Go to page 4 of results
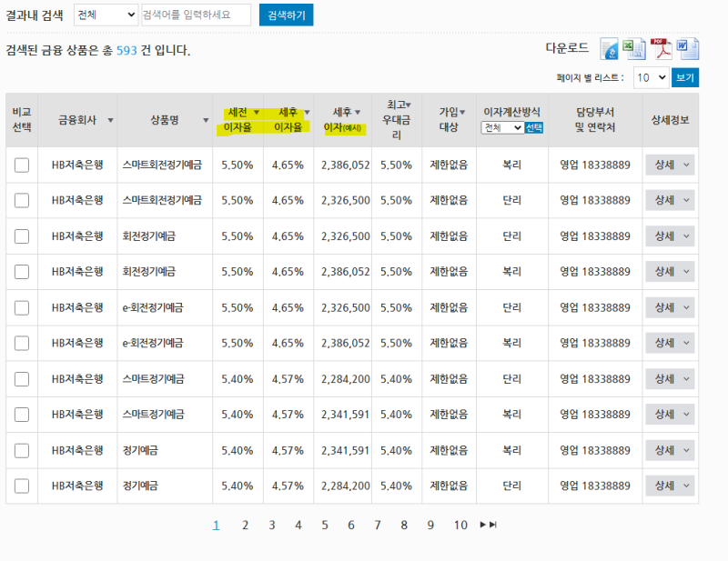728x561 pixels. click(298, 525)
